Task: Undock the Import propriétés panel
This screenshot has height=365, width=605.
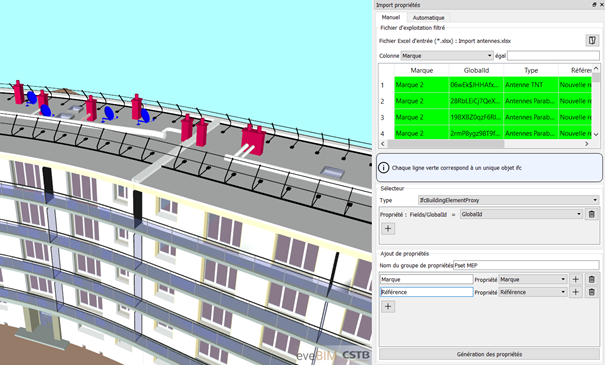Action: [x=594, y=5]
